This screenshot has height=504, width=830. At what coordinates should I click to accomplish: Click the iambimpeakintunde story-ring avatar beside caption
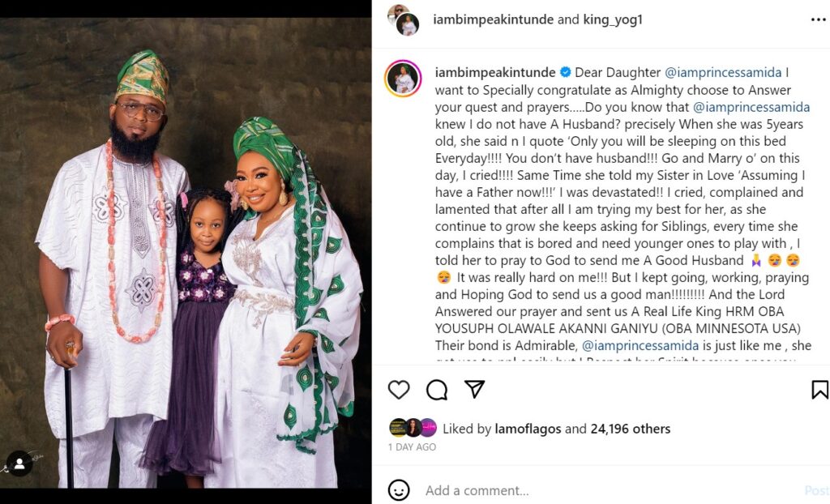tap(403, 79)
